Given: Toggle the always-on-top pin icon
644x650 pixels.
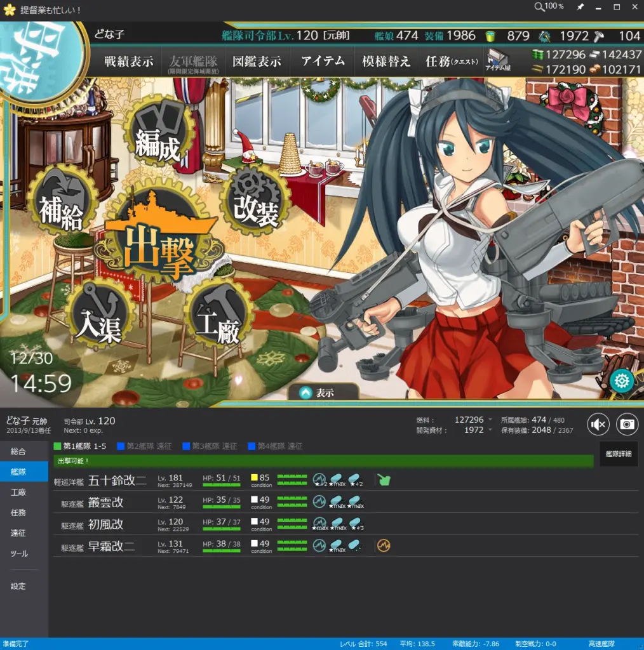Looking at the screenshot, I should (580, 7).
